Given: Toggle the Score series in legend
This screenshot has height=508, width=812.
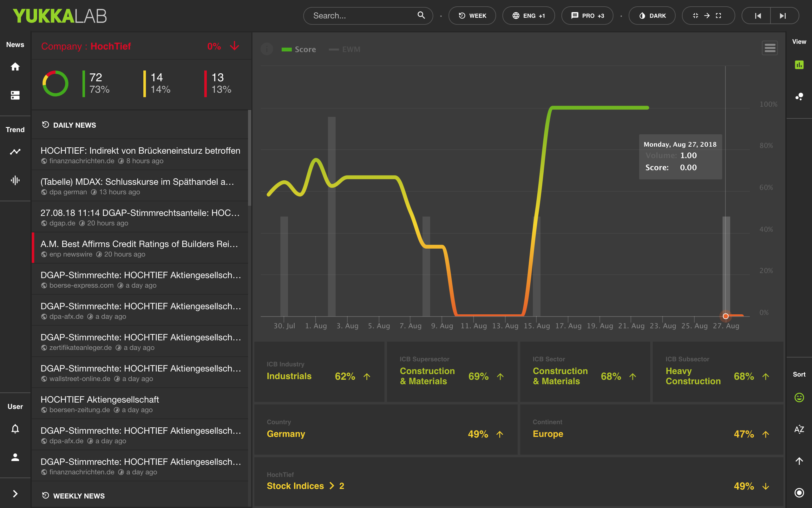Looking at the screenshot, I should click(x=298, y=50).
